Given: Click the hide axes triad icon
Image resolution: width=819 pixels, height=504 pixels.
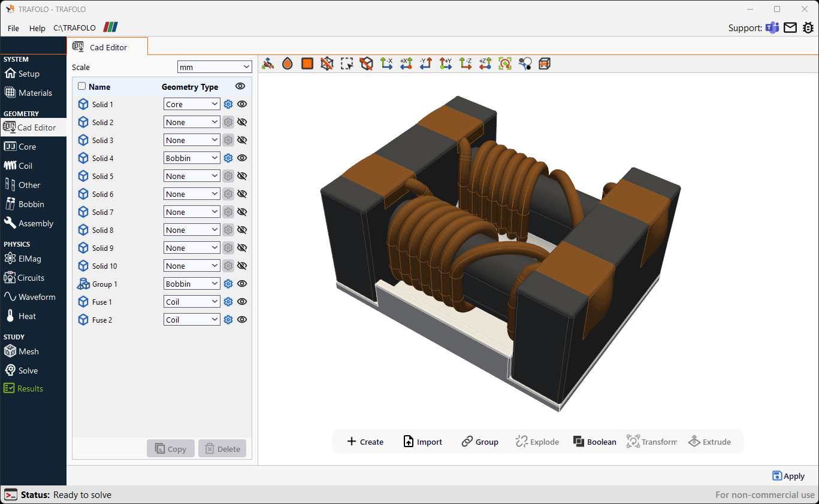Looking at the screenshot, I should click(268, 63).
